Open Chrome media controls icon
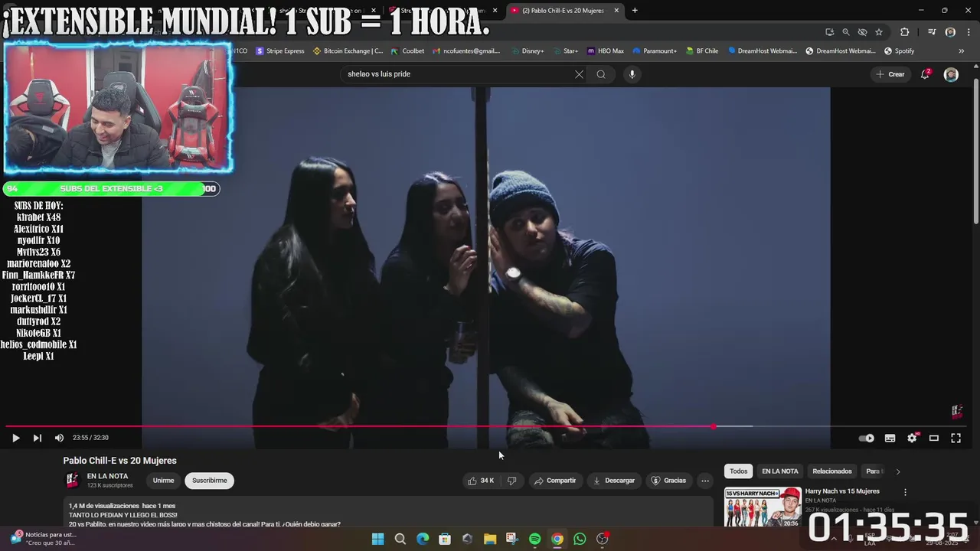 [932, 32]
